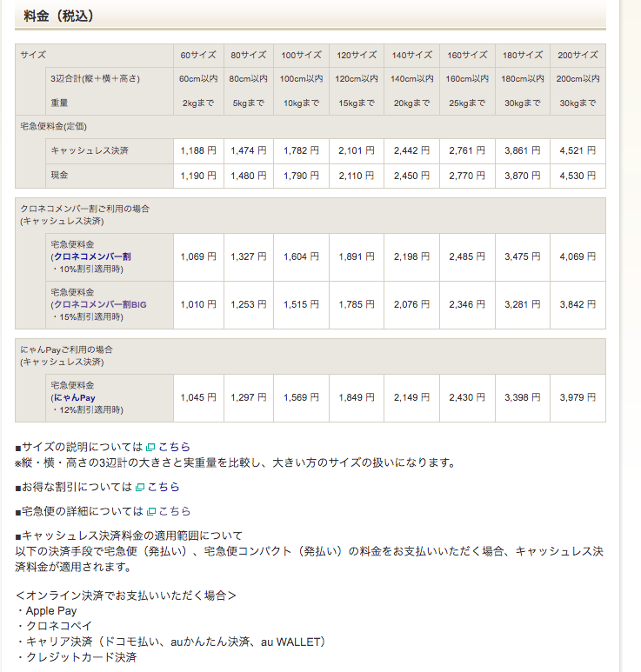
Task: Click にゃんPay price 1,569 円
Action: pyautogui.click(x=302, y=397)
